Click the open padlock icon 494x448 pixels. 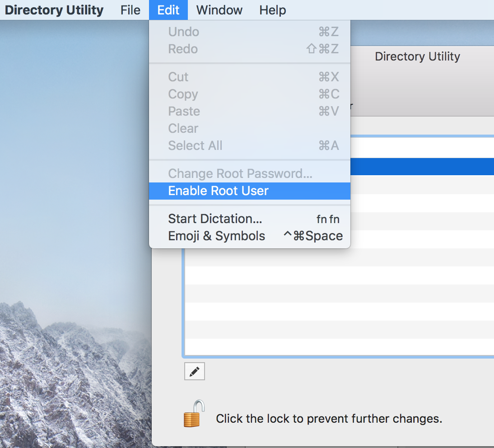pyautogui.click(x=194, y=414)
